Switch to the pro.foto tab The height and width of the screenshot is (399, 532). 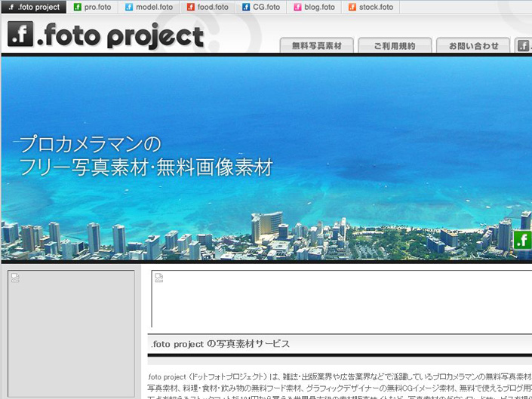pyautogui.click(x=92, y=7)
